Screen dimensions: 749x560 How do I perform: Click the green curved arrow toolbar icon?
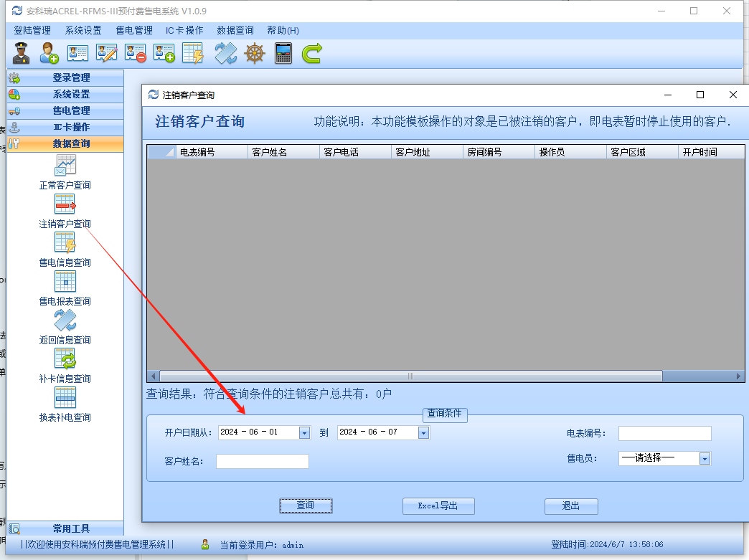[x=311, y=53]
